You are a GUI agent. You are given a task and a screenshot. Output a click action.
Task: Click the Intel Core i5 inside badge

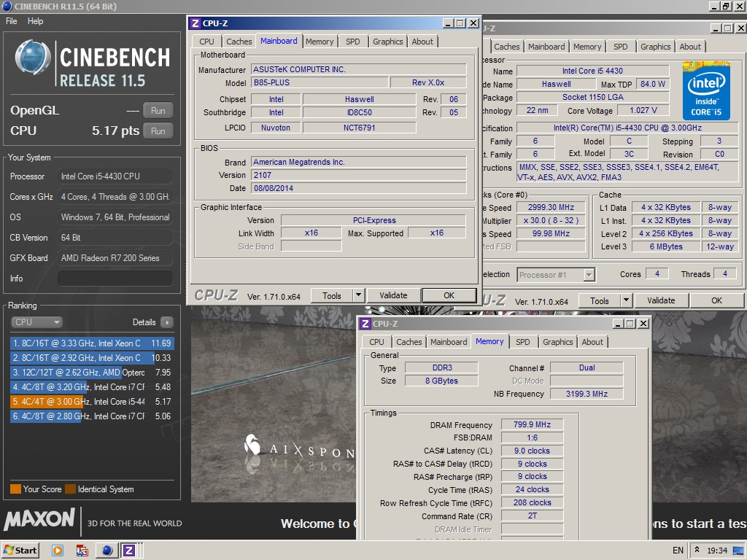point(706,91)
